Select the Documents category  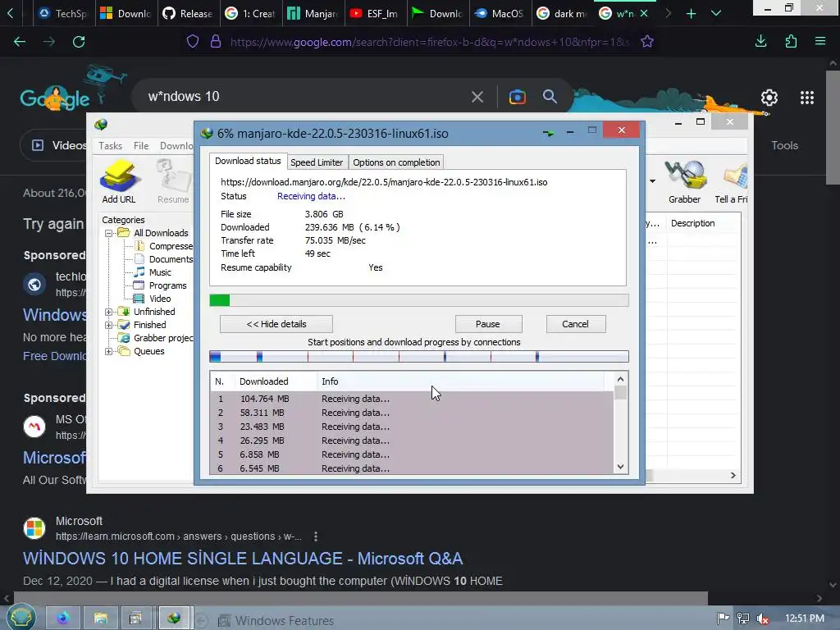click(x=171, y=259)
